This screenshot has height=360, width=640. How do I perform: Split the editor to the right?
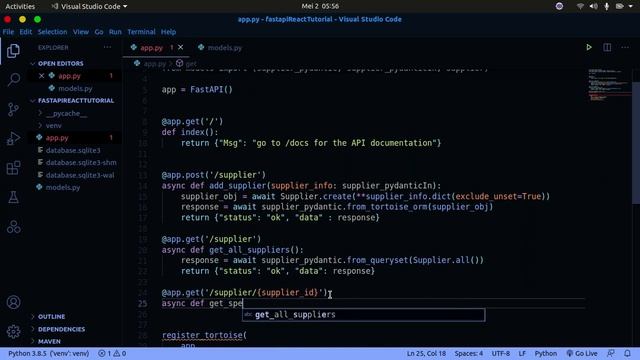point(607,47)
